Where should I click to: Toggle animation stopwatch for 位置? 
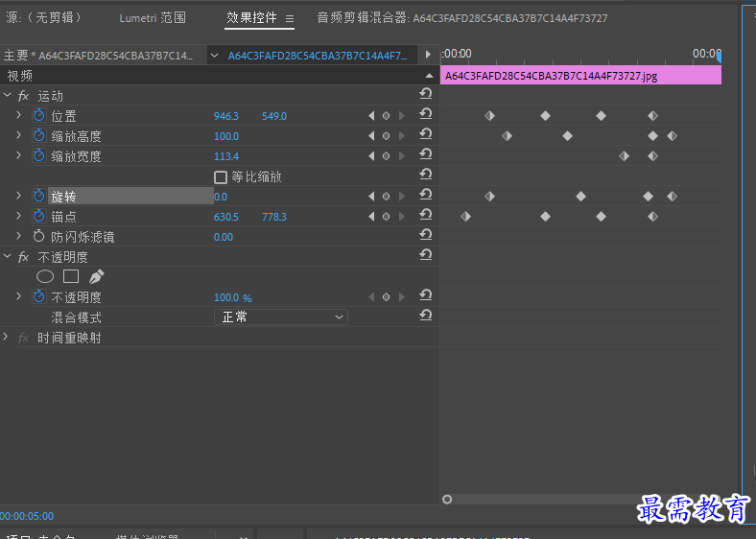click(39, 116)
